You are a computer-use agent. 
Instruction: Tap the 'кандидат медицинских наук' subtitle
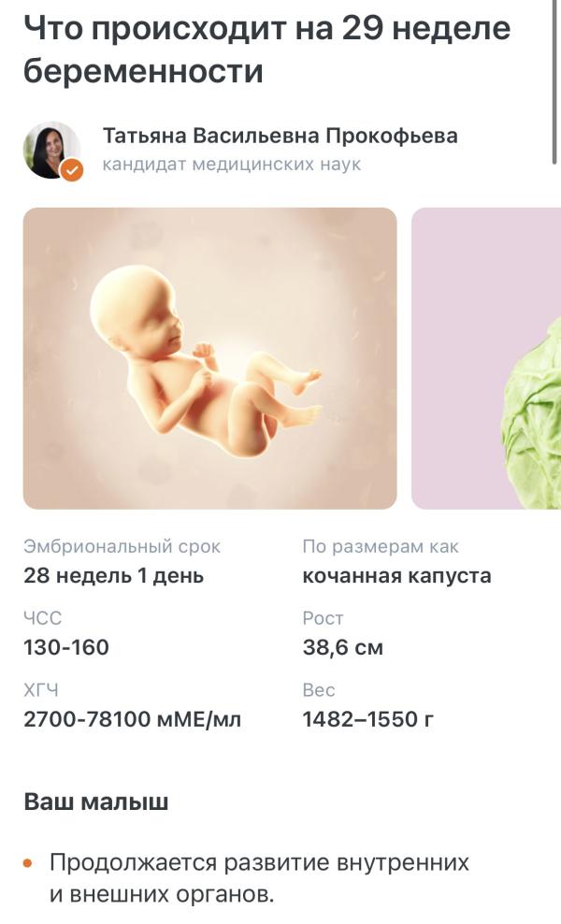click(232, 165)
